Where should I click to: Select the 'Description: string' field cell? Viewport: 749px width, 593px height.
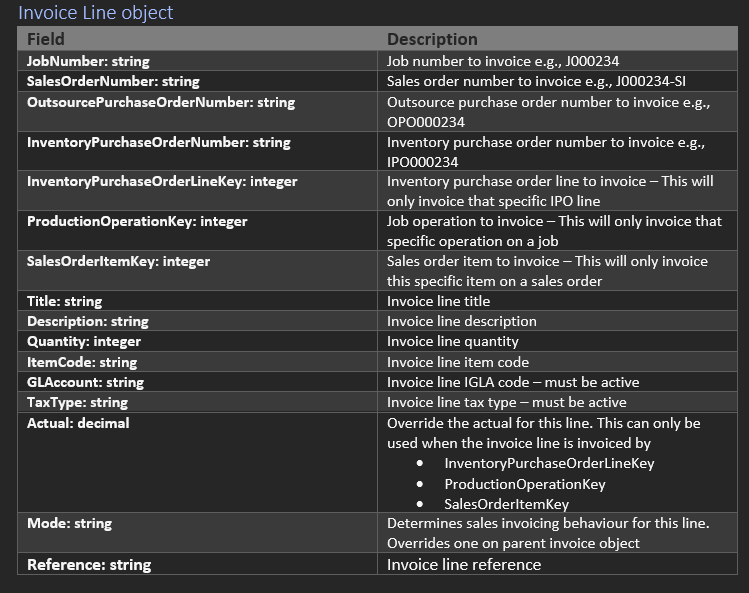(197, 321)
